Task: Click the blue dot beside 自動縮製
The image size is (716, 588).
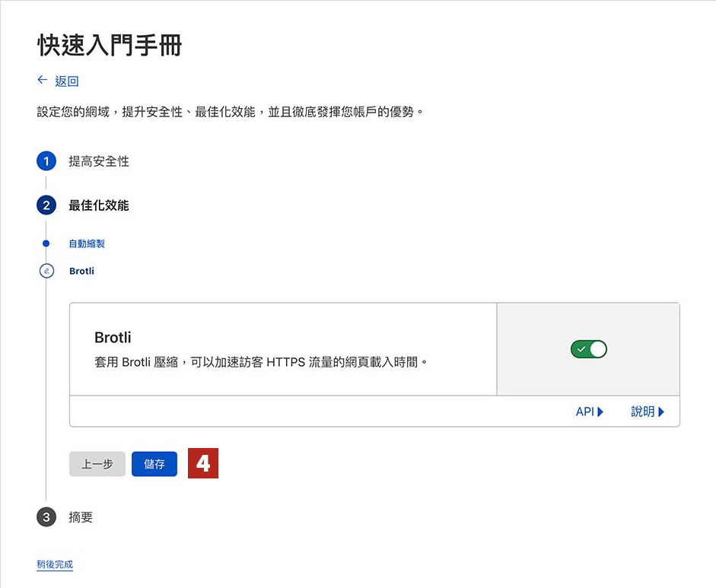Action: 46,243
